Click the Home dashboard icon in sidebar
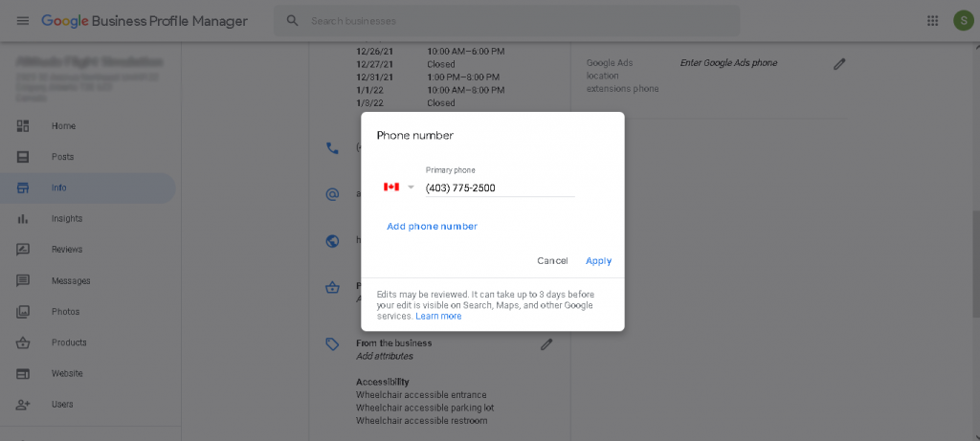The image size is (980, 441). 23,126
